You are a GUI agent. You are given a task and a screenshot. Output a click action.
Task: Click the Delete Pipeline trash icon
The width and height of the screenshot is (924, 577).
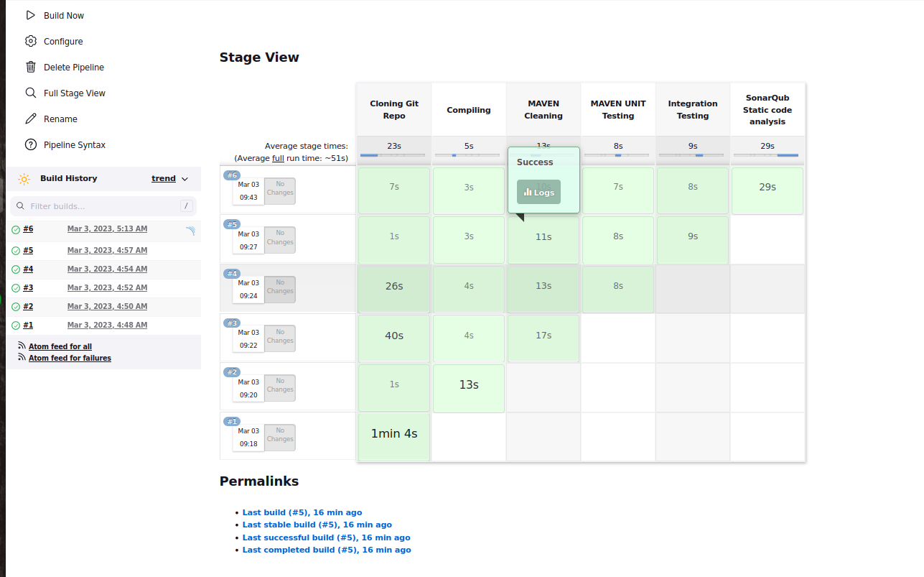click(x=30, y=67)
